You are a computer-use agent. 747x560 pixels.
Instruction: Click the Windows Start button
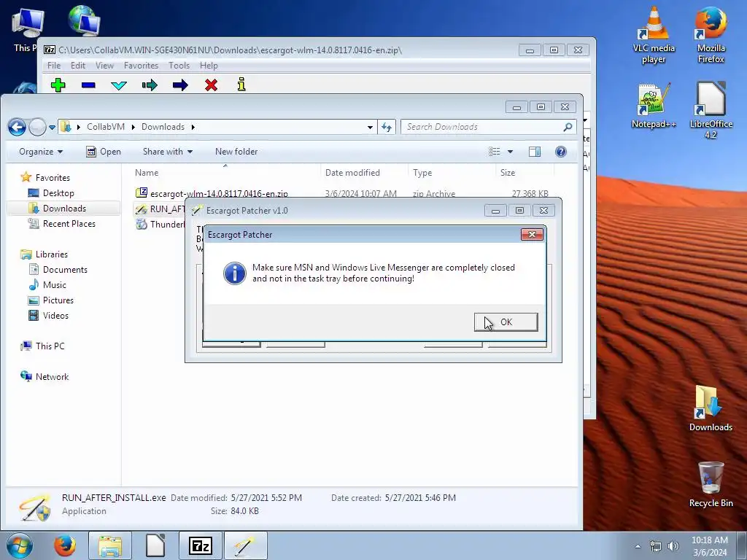[x=20, y=545]
